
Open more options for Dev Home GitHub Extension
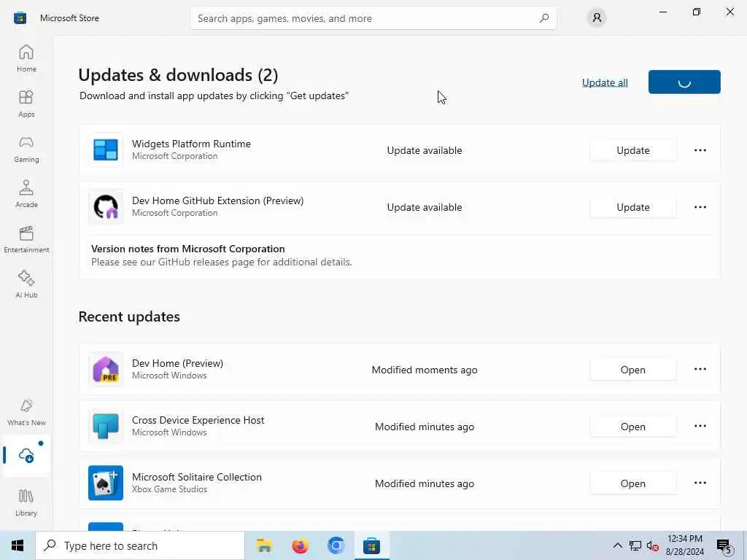(700, 206)
